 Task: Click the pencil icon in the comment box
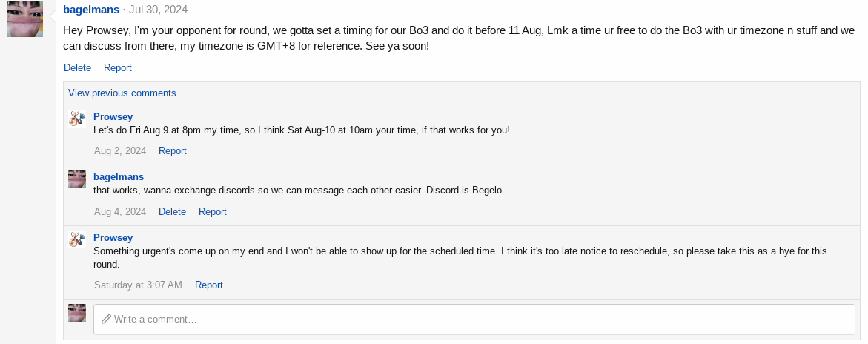pyautogui.click(x=106, y=319)
